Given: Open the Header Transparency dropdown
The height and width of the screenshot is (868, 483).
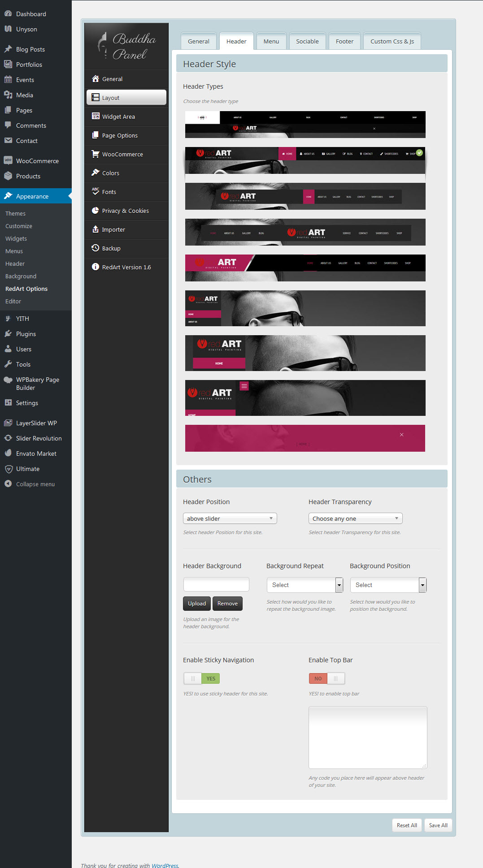Looking at the screenshot, I should pos(356,518).
